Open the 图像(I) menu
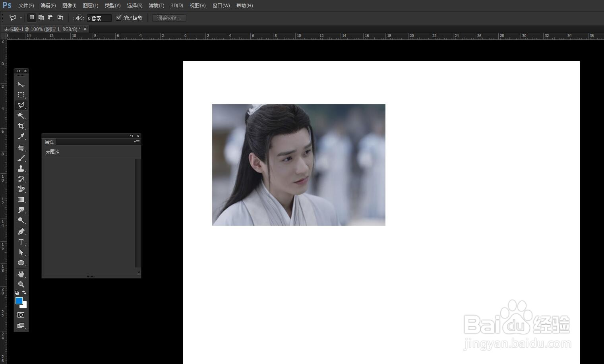Screen dimensions: 604x364 pos(70,6)
